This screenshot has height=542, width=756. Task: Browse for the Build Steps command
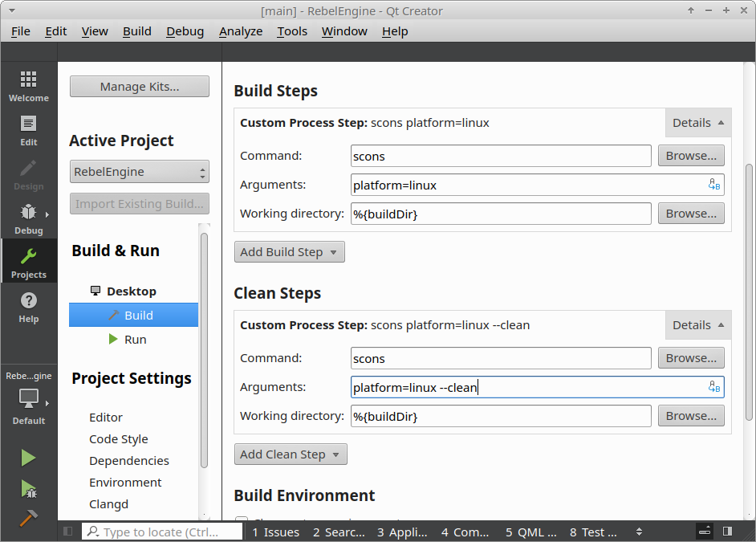(x=691, y=156)
